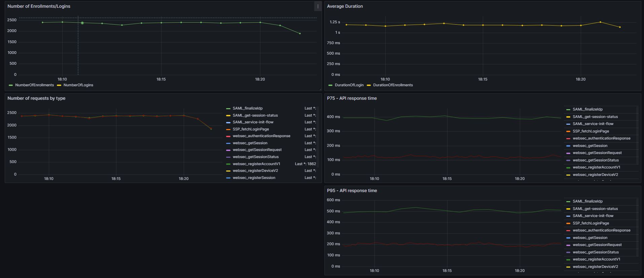Toggle websec_registerAccountV1 series in requests by type
Image resolution: width=644 pixels, height=278 pixels.
256,164
